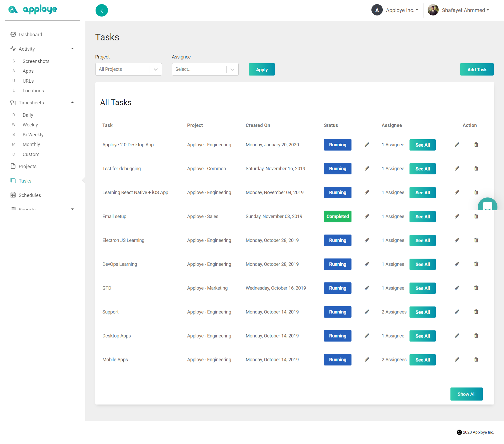
Task: Open Screenshots under Activity
Action: coord(36,61)
